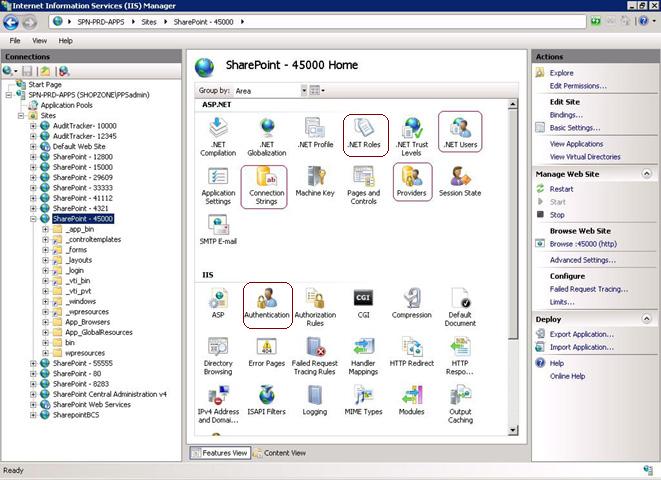The image size is (661, 480).
Task: Open the SMTP E-mail feature
Action: point(218,230)
